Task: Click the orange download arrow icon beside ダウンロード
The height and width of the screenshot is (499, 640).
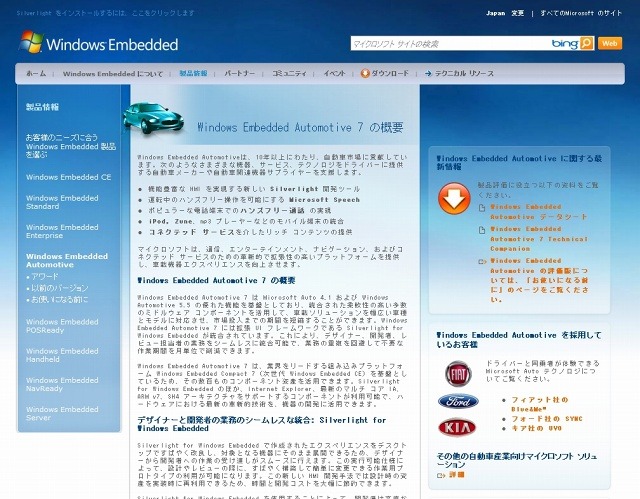Action: 365,73
